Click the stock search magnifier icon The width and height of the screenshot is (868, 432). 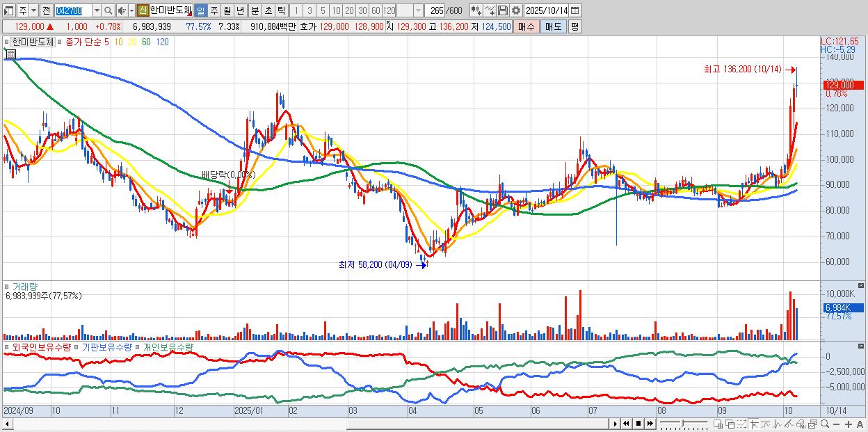coord(108,11)
